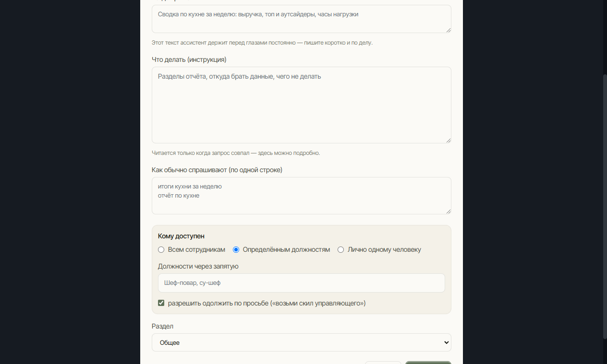Open the "Раздел" dropdown showing "Общее"
607x364 pixels.
pos(302,342)
